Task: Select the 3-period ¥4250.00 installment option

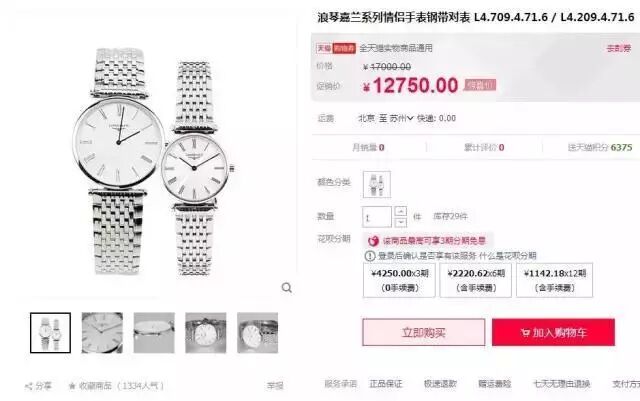Action: tap(399, 280)
